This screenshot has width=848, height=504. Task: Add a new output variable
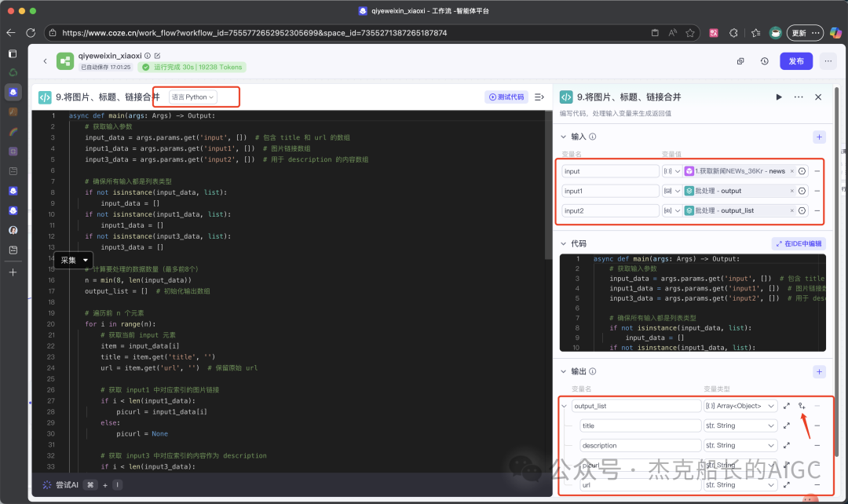click(819, 371)
